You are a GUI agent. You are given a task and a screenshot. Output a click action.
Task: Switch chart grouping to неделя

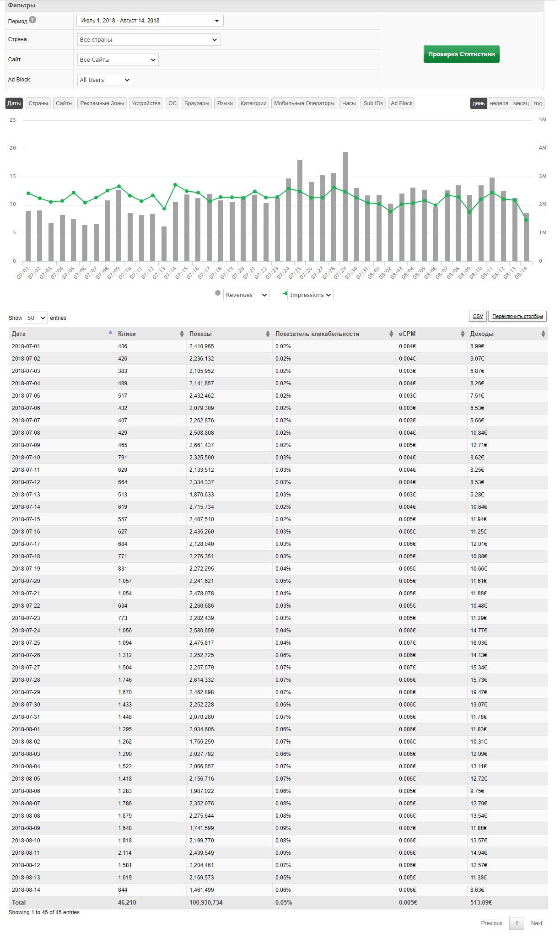(x=499, y=103)
